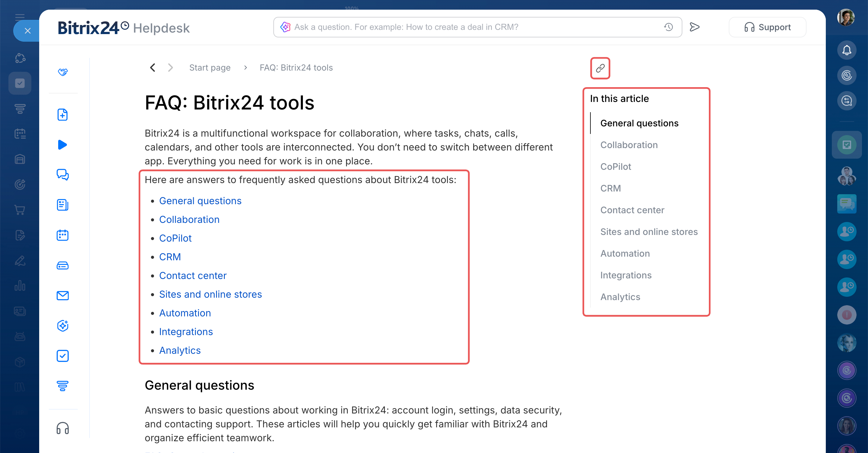Go forward with right chevron arrow
Viewport: 868px width, 453px height.
[x=171, y=68]
